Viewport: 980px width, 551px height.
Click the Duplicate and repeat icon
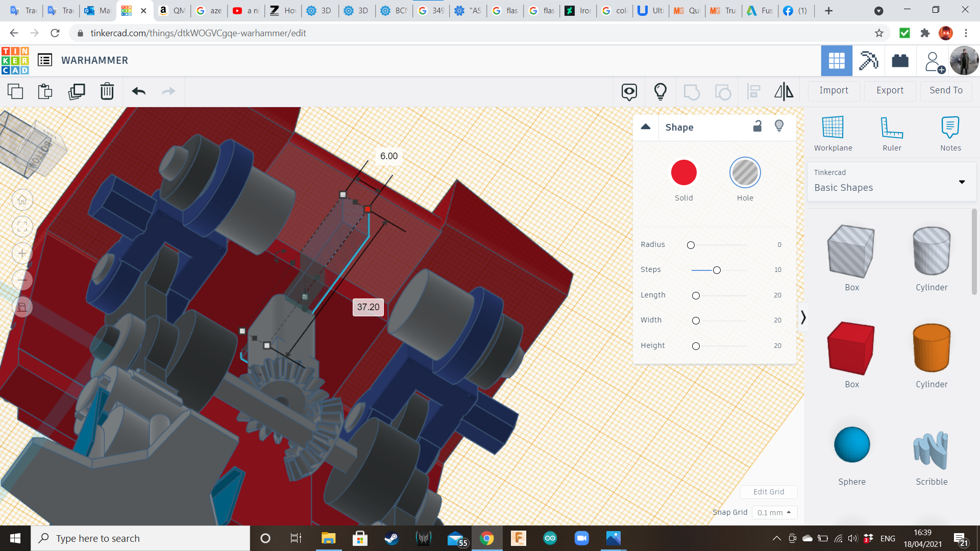click(x=77, y=91)
